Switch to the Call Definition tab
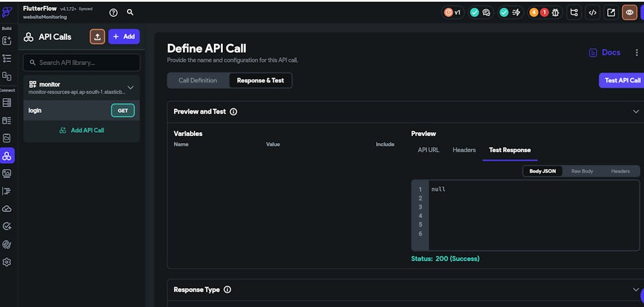644x307 pixels. coord(198,81)
